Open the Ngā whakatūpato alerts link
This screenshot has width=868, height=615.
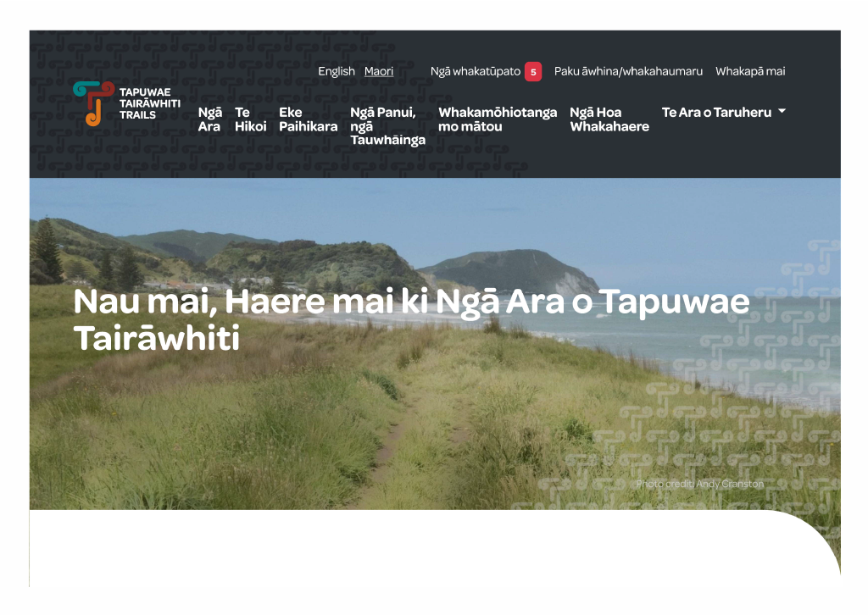coord(475,72)
